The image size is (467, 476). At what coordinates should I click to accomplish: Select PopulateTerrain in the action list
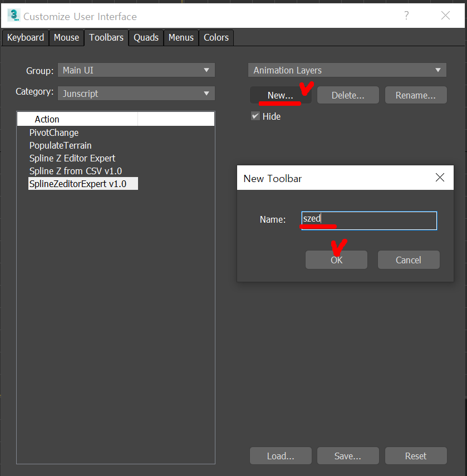60,145
